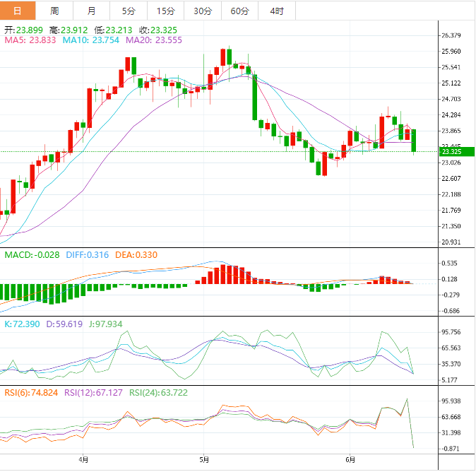Select the MA20: 23.555 indicator label

[x=154, y=40]
